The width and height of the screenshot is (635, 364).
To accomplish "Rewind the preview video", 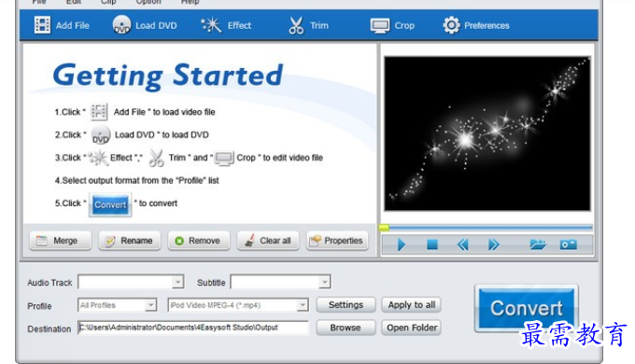I will [x=462, y=245].
